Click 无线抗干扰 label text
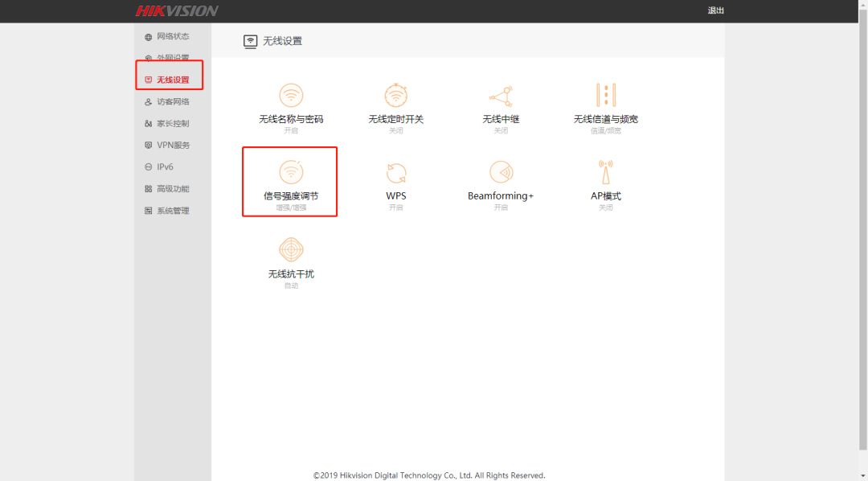Viewport: 868px width, 481px height. pyautogui.click(x=291, y=273)
